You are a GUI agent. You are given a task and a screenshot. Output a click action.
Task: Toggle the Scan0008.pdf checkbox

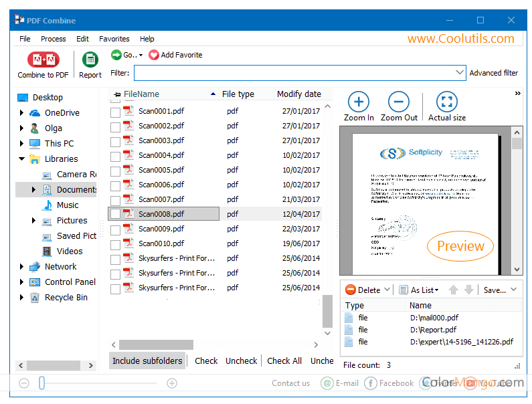115,215
